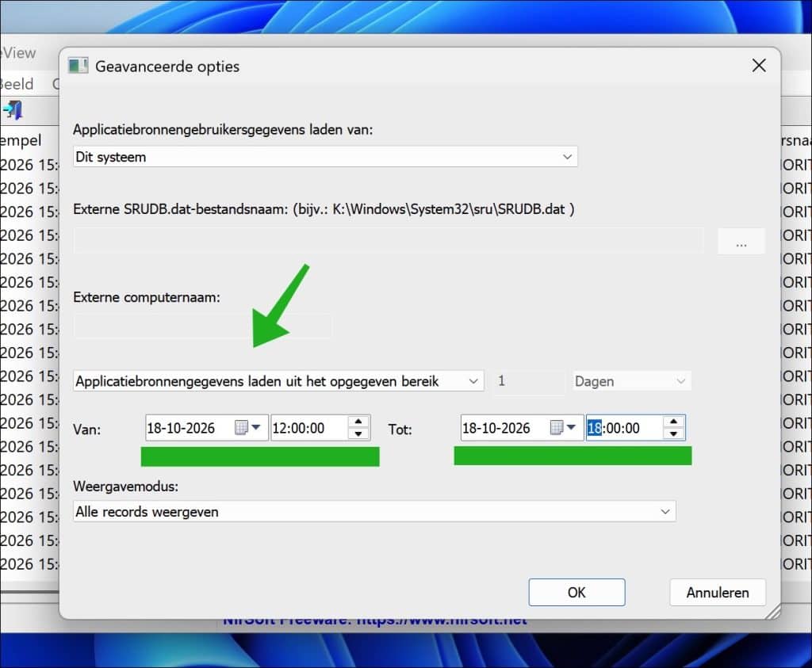812x668 pixels.
Task: Click the Tot date field 18-10-2026
Action: coord(522,427)
